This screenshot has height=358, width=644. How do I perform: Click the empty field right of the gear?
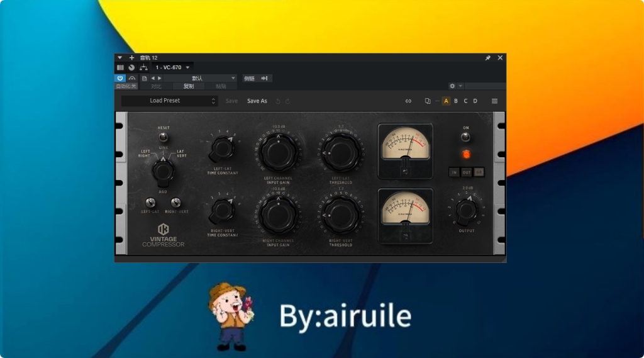[x=485, y=86]
